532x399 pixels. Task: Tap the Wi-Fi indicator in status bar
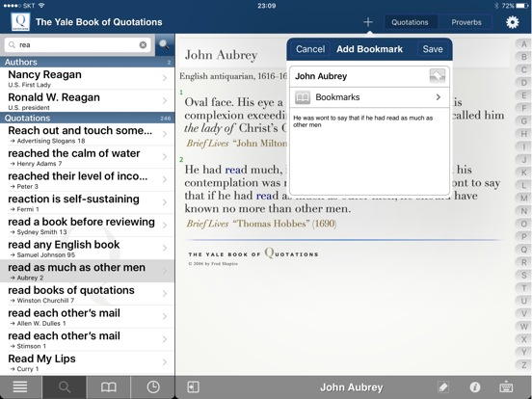click(x=41, y=6)
